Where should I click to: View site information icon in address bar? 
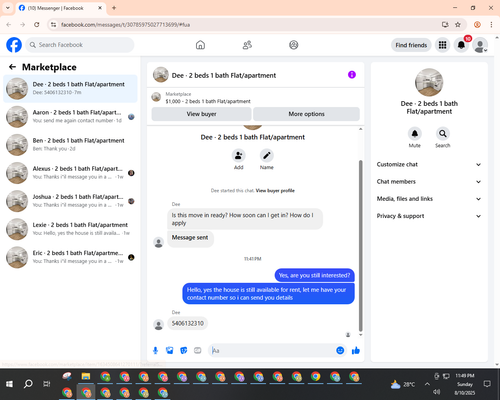tap(53, 25)
